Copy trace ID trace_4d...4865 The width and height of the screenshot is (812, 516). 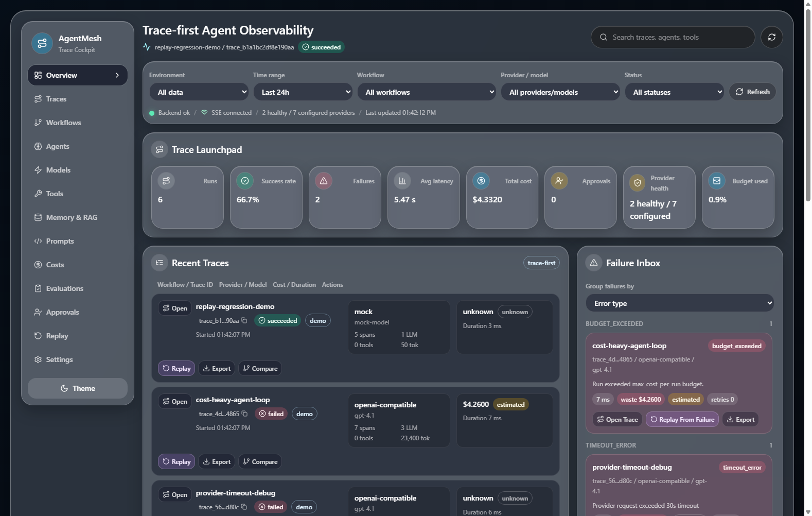tap(244, 414)
